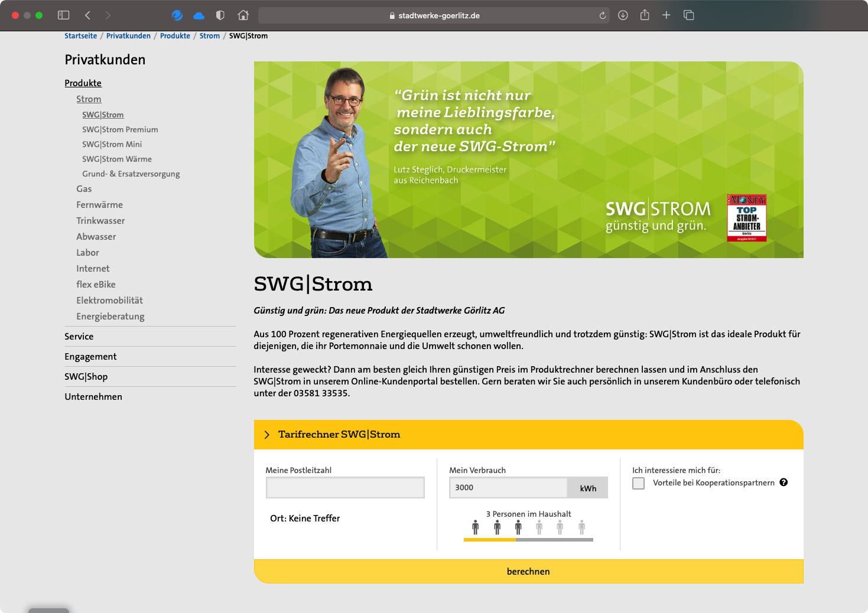The width and height of the screenshot is (868, 613).
Task: Open Strom breadcrumb link
Action: tap(210, 36)
